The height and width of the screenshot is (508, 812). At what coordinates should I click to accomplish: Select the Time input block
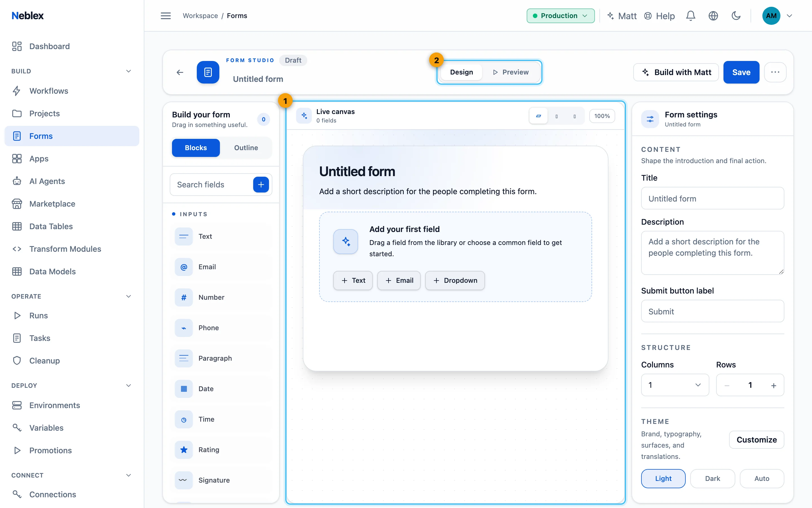click(221, 419)
